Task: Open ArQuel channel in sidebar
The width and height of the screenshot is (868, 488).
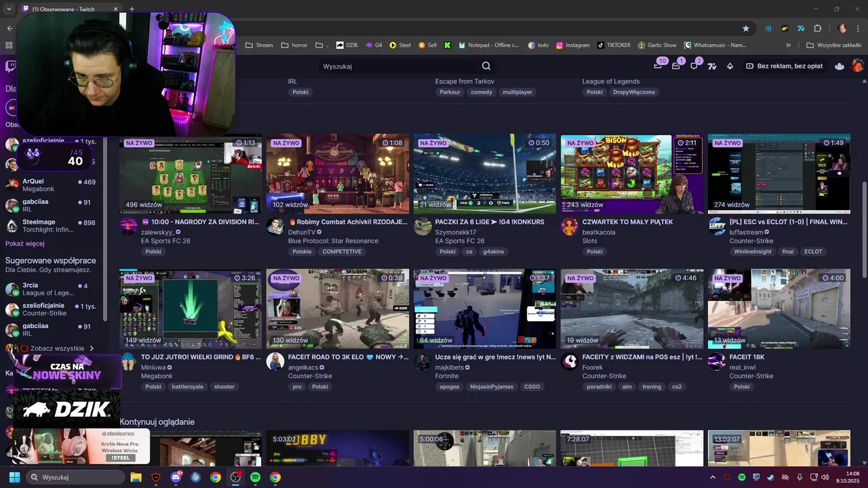Action: click(x=51, y=185)
